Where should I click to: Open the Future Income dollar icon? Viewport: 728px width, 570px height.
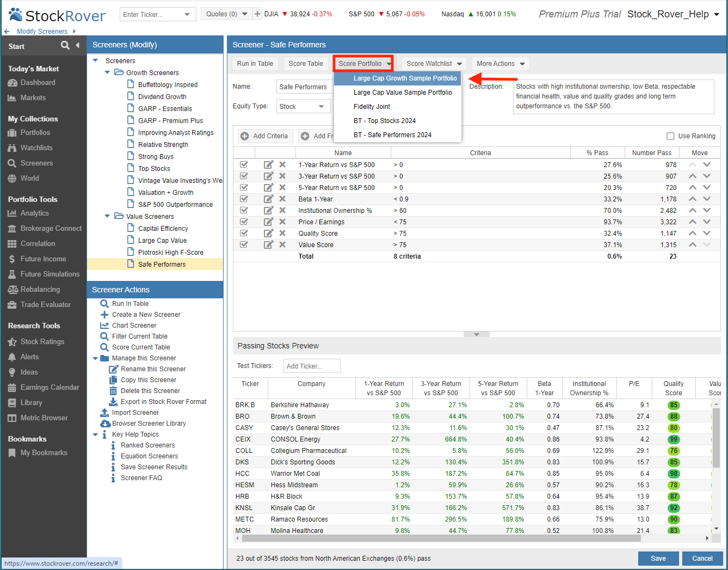tap(13, 259)
